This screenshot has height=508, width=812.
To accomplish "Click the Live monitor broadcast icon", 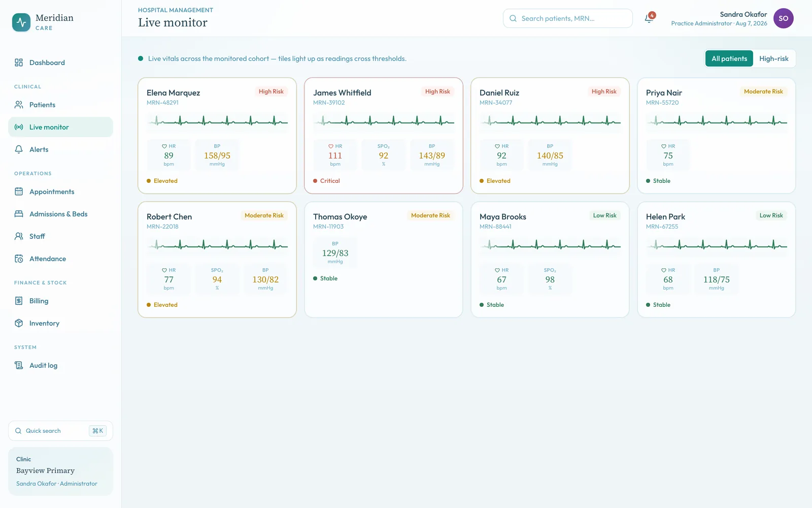I will pos(19,127).
